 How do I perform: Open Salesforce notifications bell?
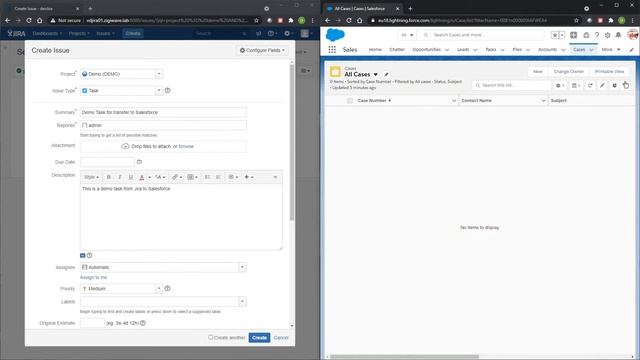[x=618, y=36]
